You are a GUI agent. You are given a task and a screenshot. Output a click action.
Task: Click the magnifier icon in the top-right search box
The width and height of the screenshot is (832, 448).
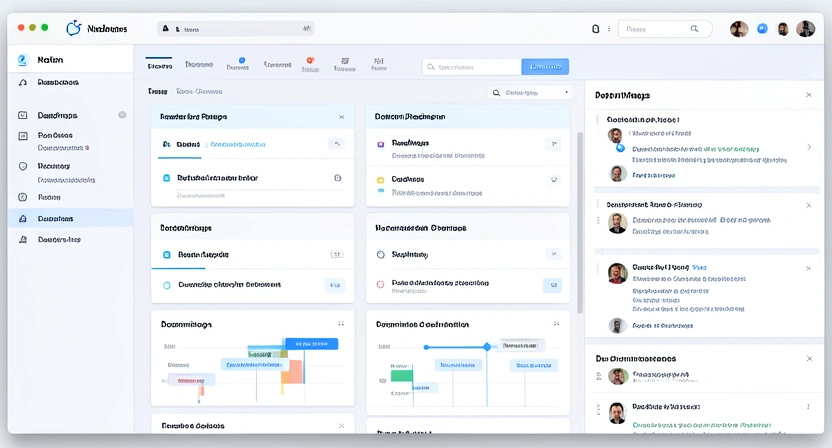pyautogui.click(x=694, y=29)
